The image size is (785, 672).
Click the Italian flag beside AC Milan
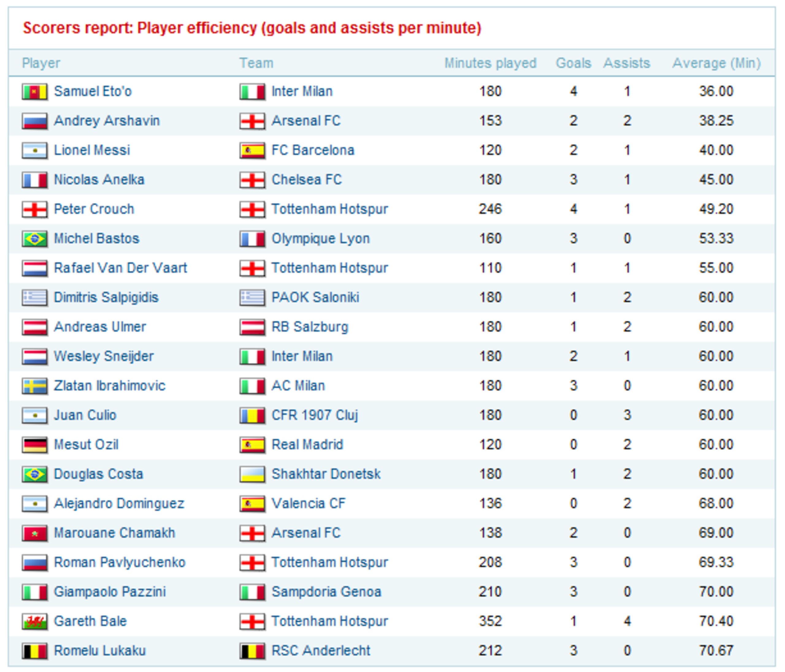pyautogui.click(x=252, y=386)
